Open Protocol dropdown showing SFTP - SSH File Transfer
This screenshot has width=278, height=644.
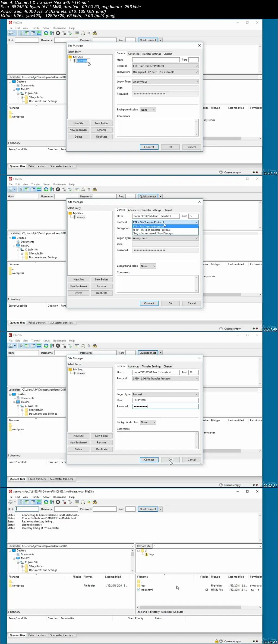(x=165, y=378)
